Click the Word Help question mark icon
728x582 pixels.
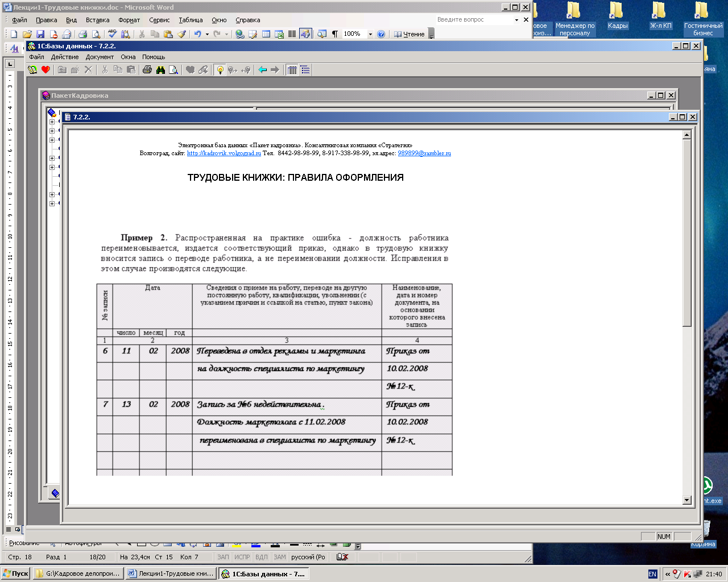[x=381, y=34]
